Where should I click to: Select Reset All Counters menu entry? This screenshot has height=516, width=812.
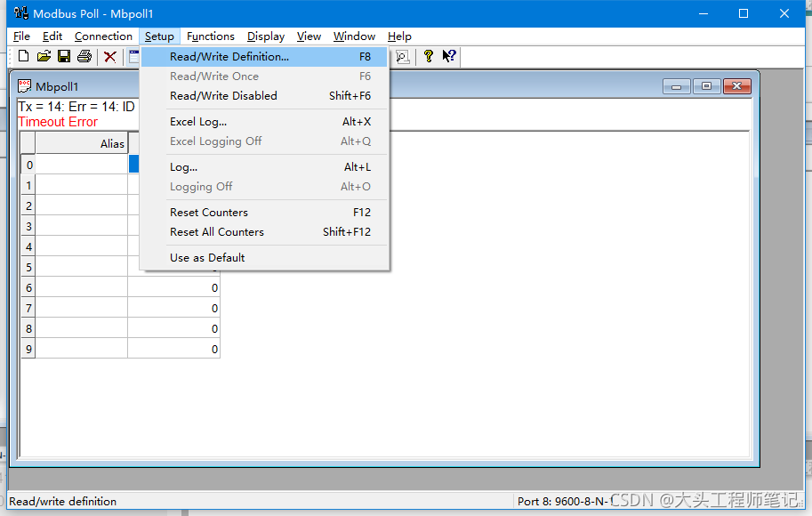pos(264,232)
